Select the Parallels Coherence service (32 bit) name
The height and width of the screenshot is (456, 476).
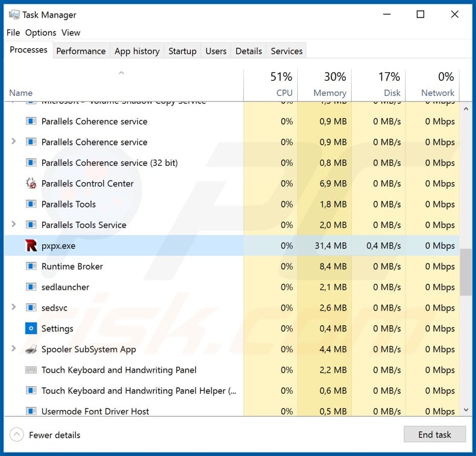pos(110,163)
